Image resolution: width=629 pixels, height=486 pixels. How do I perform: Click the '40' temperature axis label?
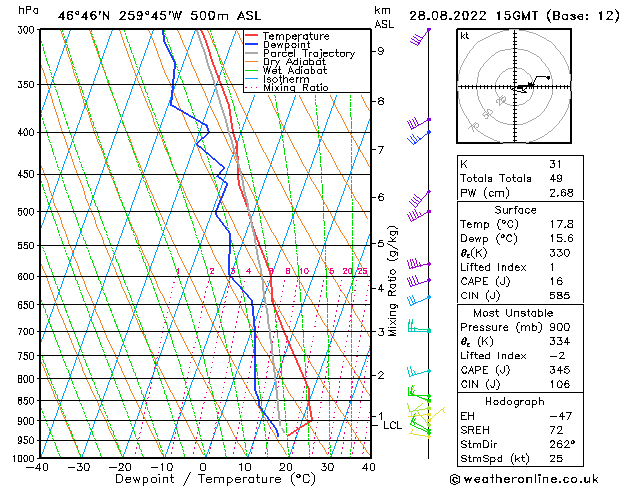(368, 467)
